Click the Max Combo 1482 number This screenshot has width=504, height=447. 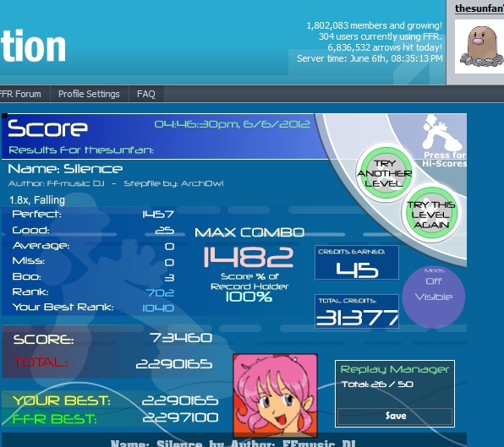click(249, 257)
